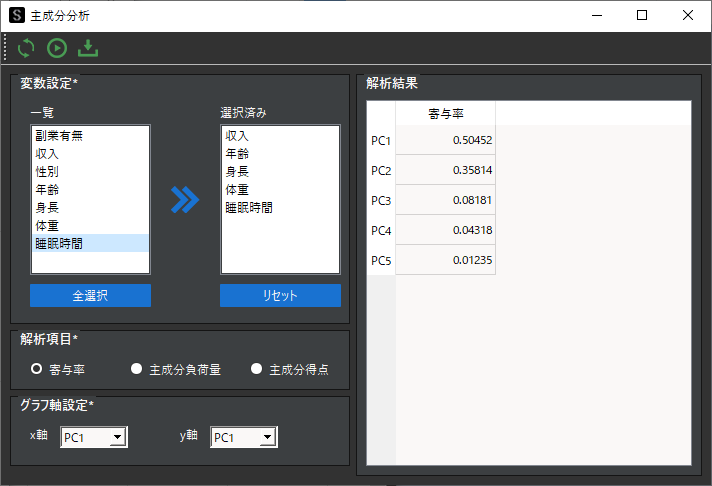Select the cell with value 0.01235
This screenshot has width=712, height=486.
tap(445, 260)
